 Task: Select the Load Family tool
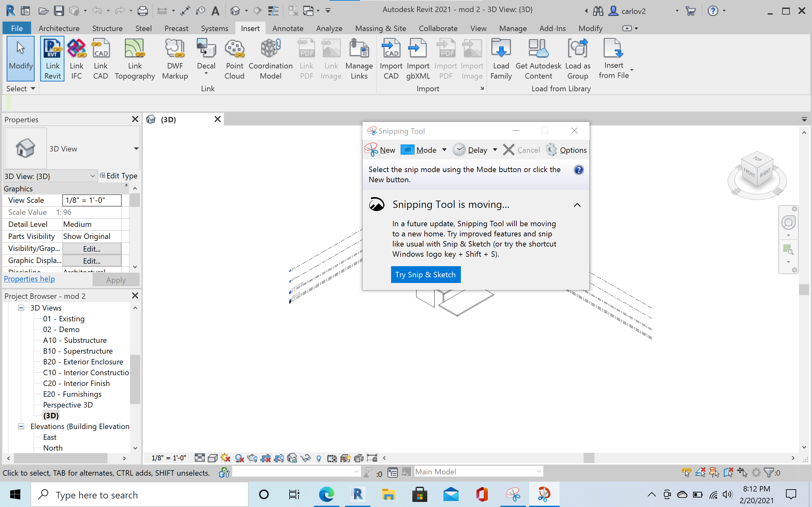501,59
